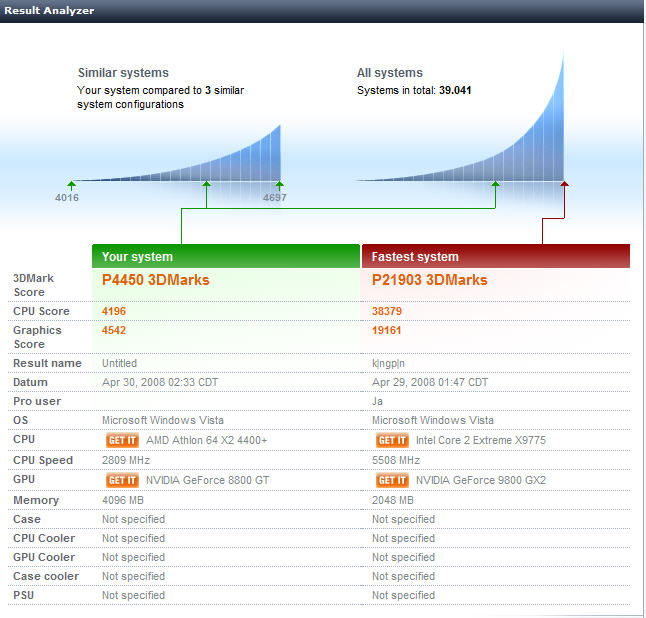Click Microsoft Windows Vista under Your system

click(x=163, y=420)
